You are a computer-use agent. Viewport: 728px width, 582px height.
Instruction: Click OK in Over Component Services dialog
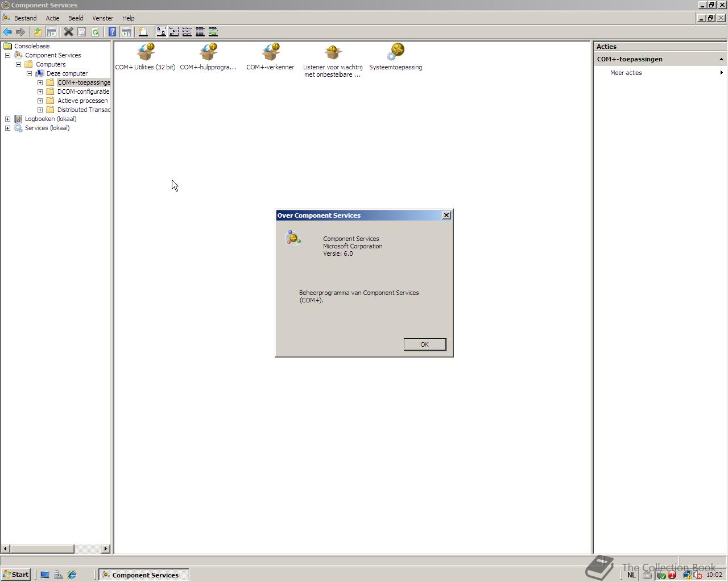[425, 344]
